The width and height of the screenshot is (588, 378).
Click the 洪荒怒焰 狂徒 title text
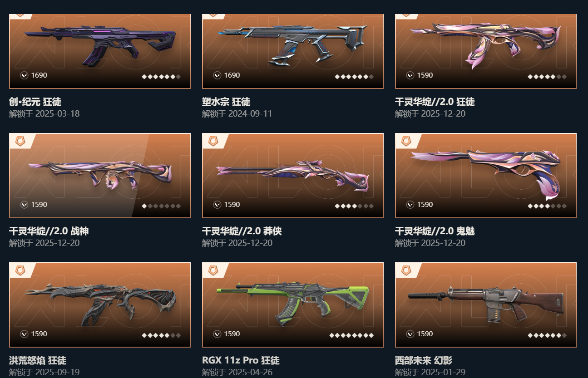click(x=38, y=360)
